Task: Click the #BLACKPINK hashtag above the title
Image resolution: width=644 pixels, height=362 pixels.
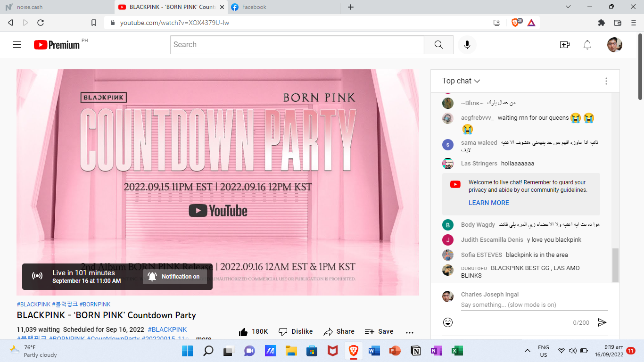Action: 33,304
